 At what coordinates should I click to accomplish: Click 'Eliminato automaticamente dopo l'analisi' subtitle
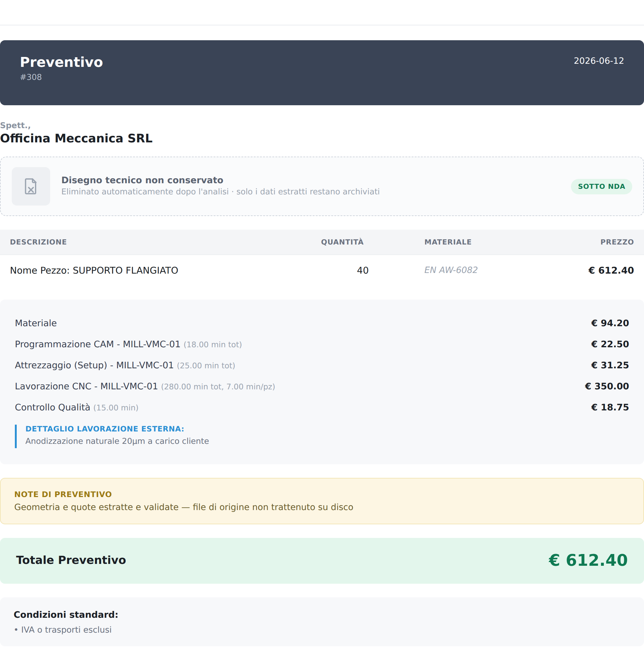pos(220,192)
